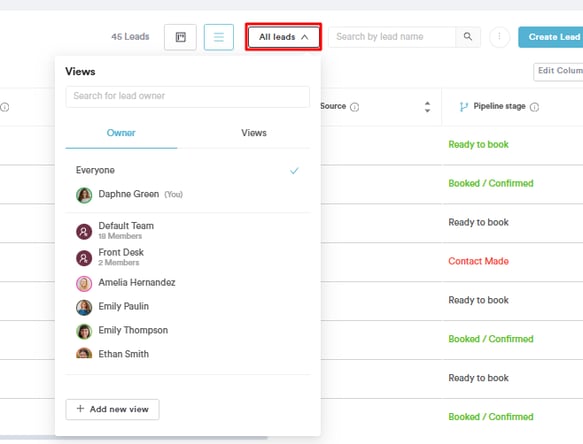Select the list view icon
Viewport: 583px width, 444px height.
point(219,37)
